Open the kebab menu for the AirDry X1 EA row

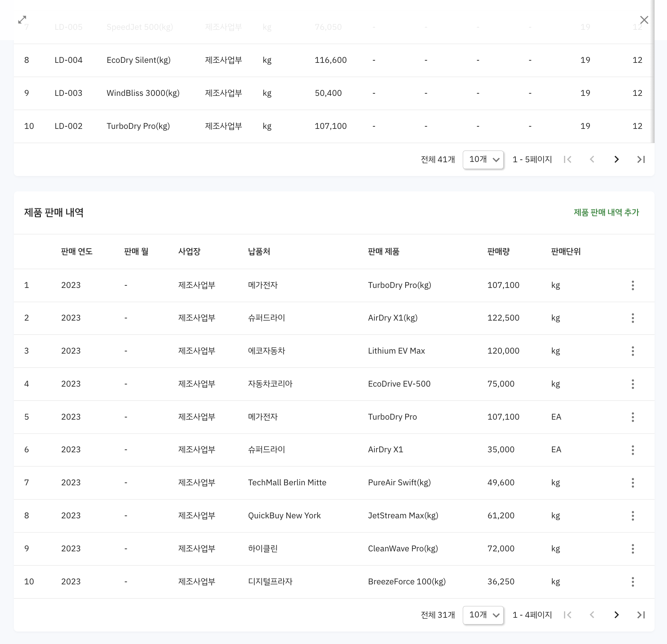633,450
